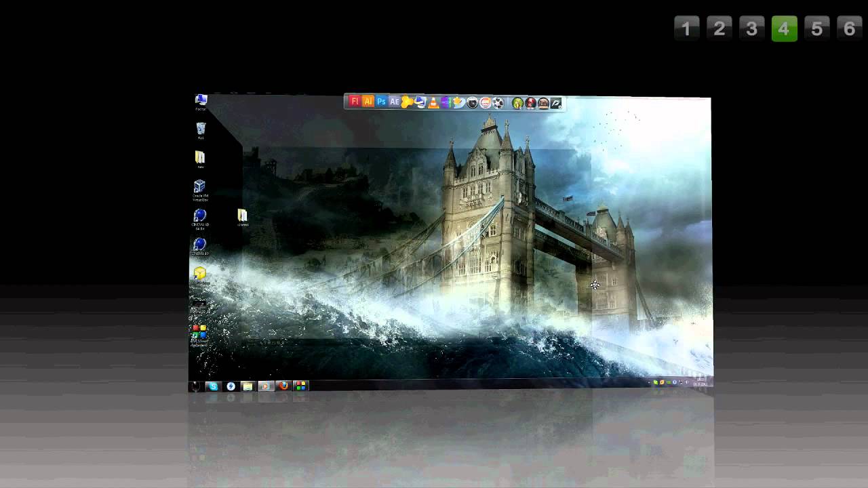
Task: Open Skype from the taskbar
Action: 214,386
